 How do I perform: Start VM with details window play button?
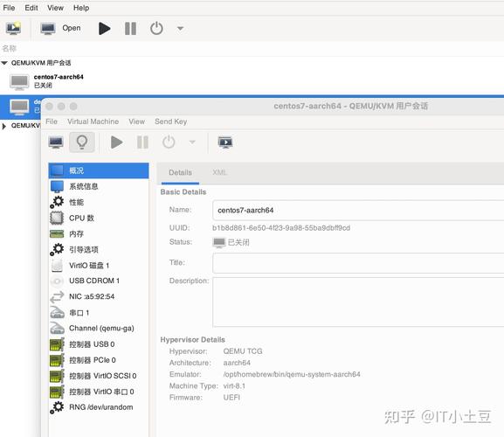[x=116, y=142]
